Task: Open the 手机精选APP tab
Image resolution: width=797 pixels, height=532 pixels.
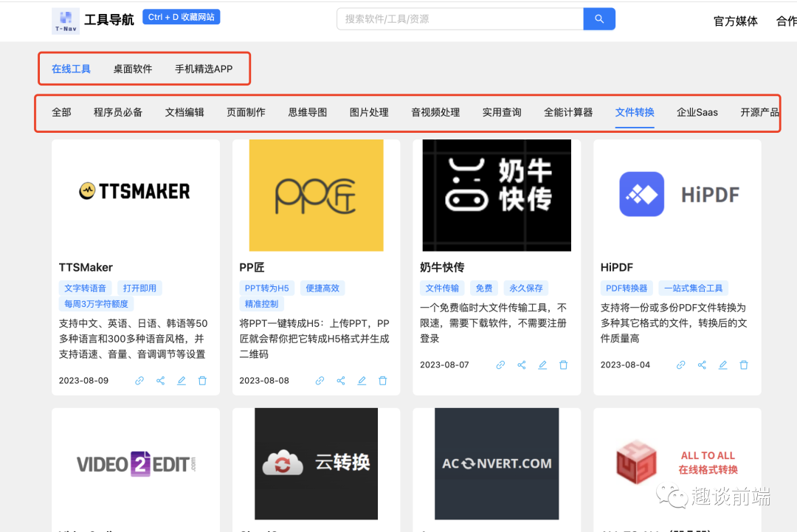Action: pyautogui.click(x=204, y=69)
